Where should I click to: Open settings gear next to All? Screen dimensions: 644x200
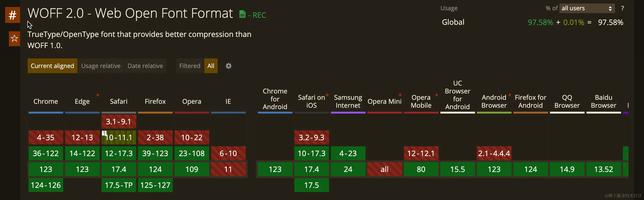(x=228, y=66)
